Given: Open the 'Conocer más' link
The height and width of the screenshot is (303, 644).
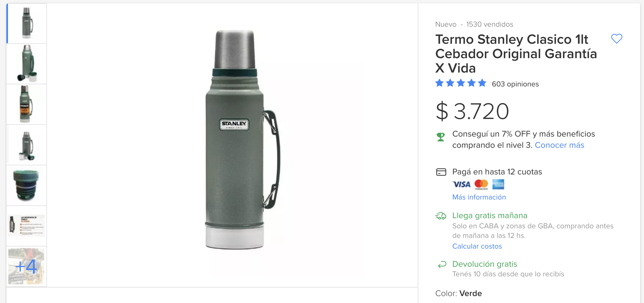Looking at the screenshot, I should pos(559,145).
